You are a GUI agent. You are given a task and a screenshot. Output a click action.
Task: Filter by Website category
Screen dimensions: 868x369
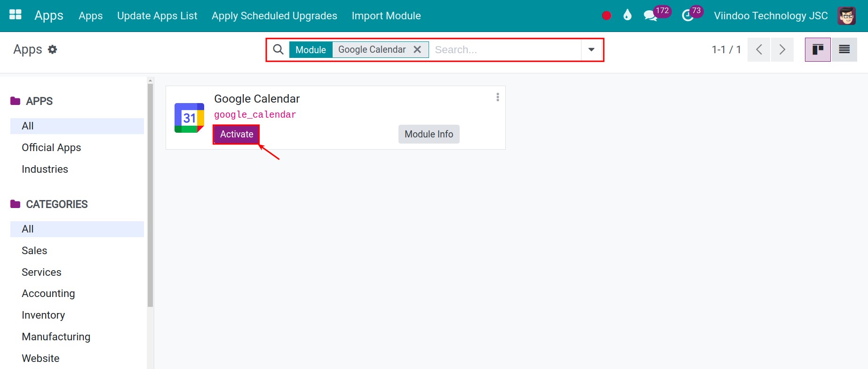77,359
